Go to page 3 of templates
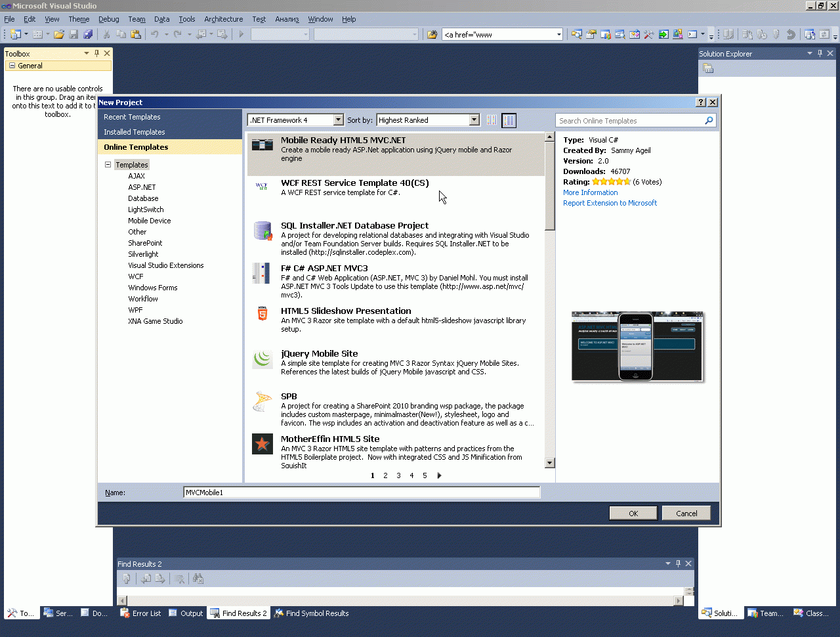The image size is (840, 637). click(398, 475)
